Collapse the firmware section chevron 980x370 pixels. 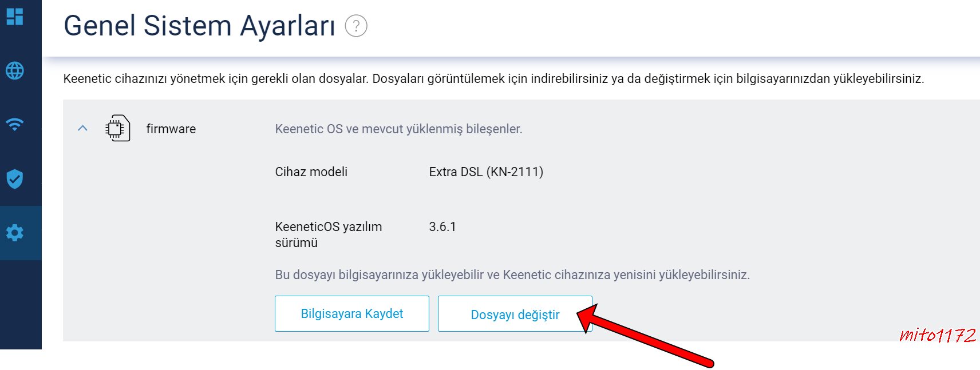[82, 128]
